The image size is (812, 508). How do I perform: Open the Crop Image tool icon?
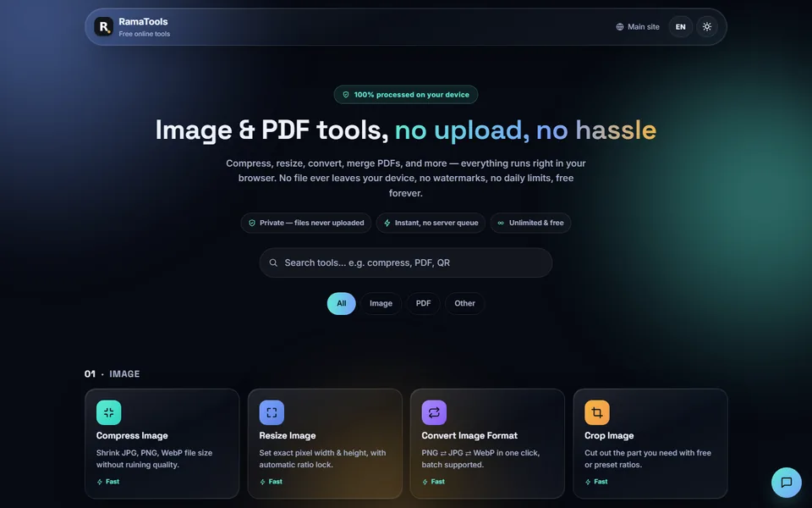coord(597,412)
